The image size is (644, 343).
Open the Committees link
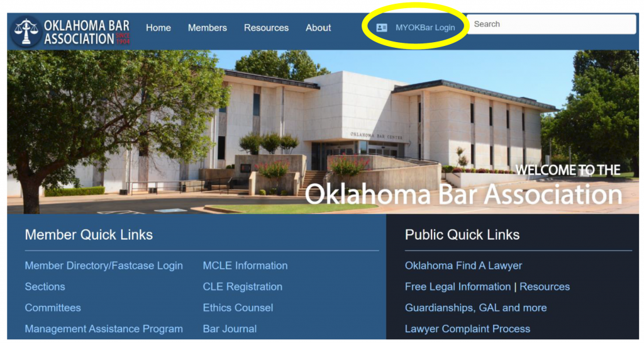[53, 308]
